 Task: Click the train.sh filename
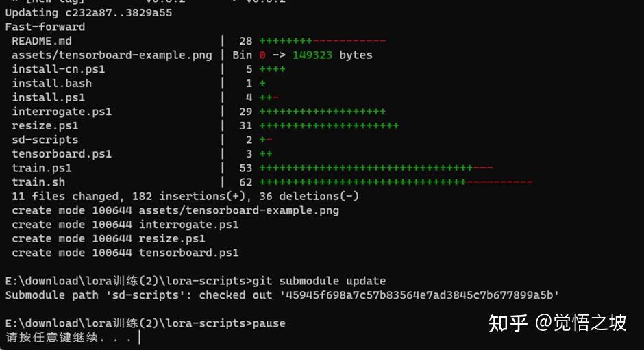click(38, 182)
